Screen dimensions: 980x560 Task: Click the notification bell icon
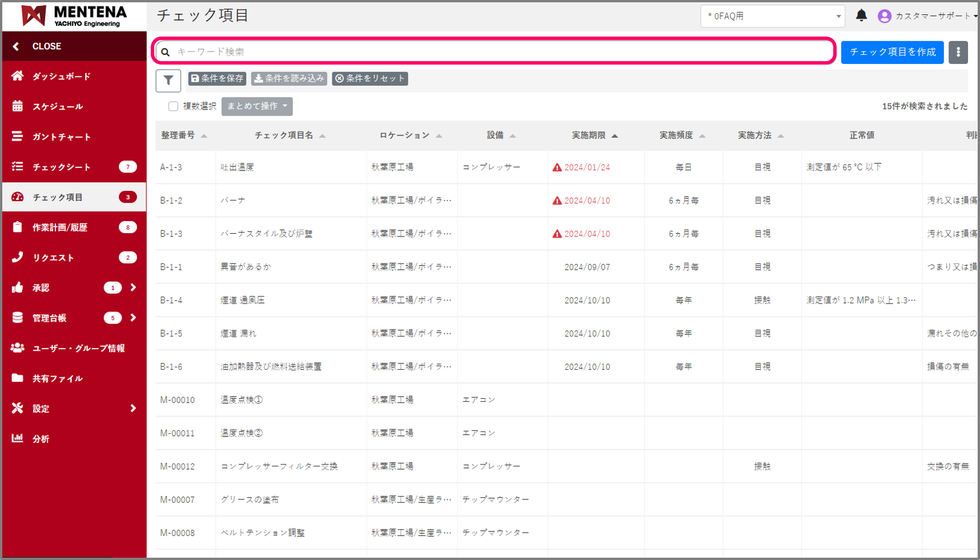[x=861, y=15]
